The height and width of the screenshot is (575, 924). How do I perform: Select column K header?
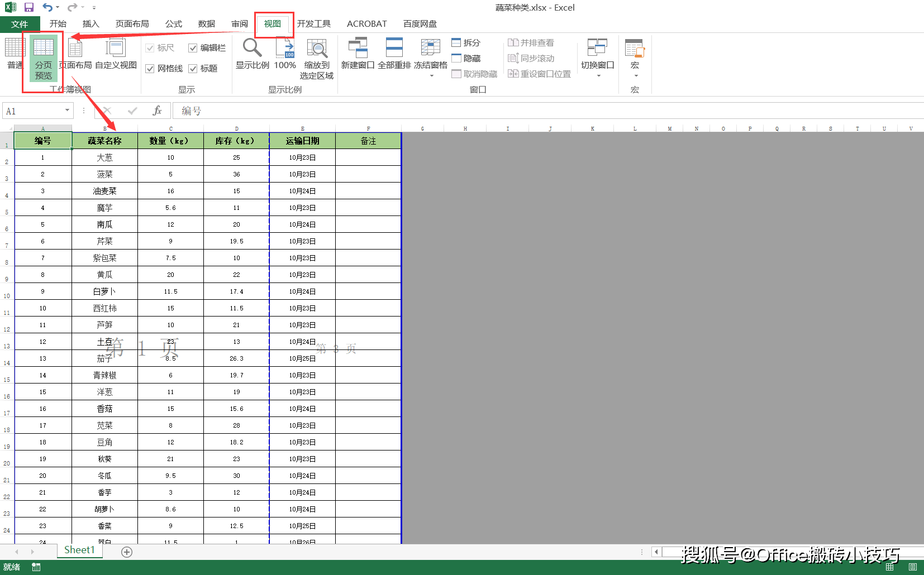tap(592, 128)
